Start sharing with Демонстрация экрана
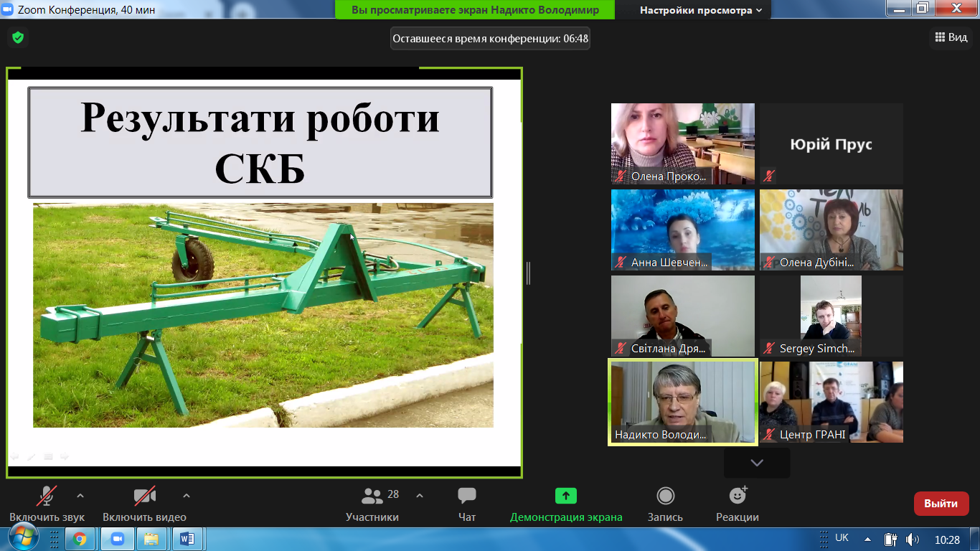The height and width of the screenshot is (551, 980). coord(566,504)
